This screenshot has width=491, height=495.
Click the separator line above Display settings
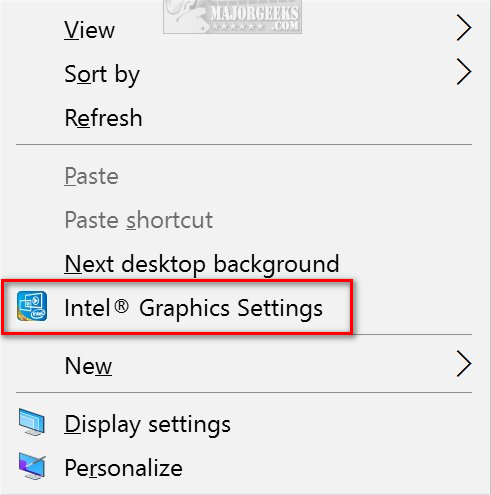pyautogui.click(x=244, y=393)
